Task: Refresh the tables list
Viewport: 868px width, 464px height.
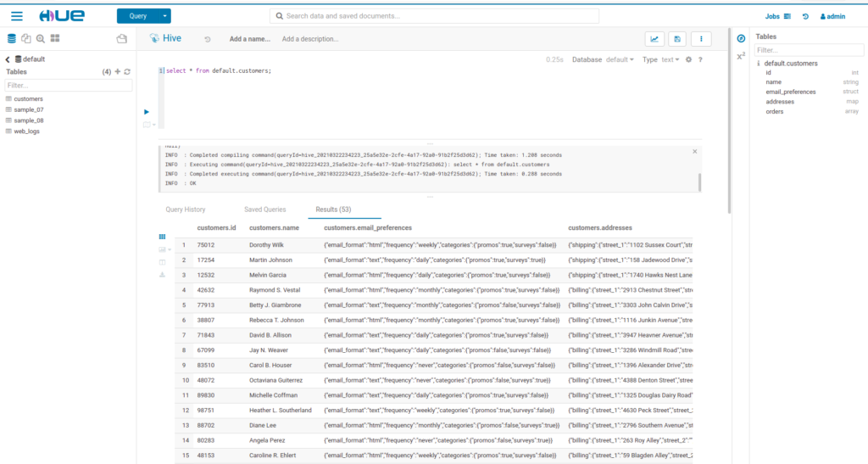Action: [x=127, y=71]
